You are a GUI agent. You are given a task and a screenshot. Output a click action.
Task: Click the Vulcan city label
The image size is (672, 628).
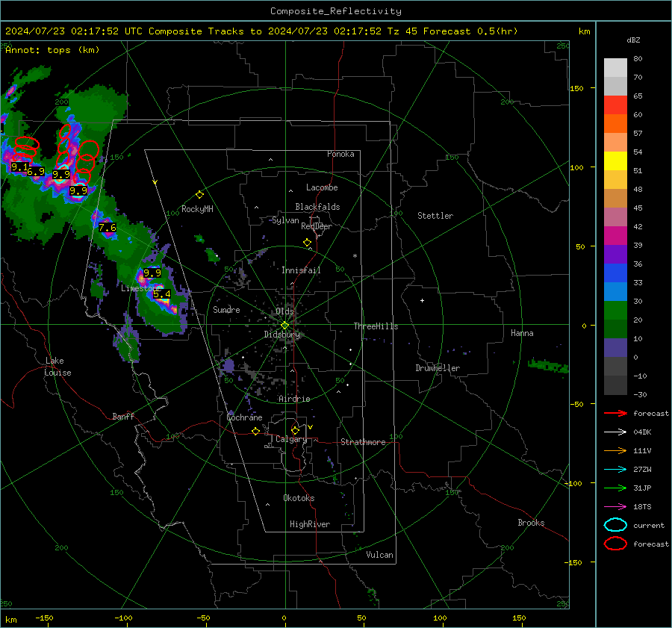coord(379,555)
